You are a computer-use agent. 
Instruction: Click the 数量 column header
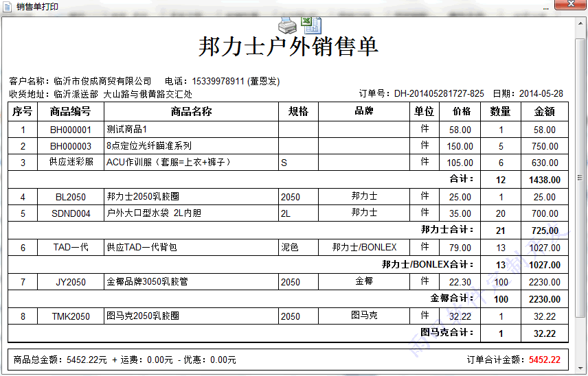501,111
